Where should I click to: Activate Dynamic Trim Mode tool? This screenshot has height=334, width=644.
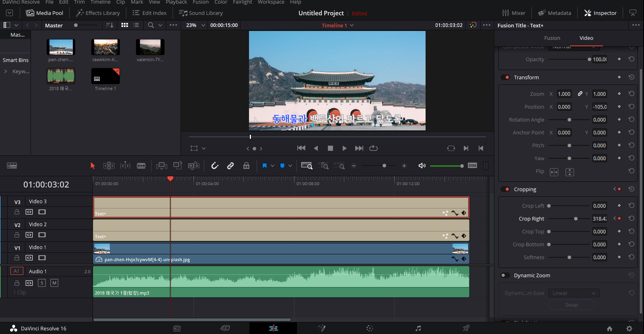coord(125,166)
